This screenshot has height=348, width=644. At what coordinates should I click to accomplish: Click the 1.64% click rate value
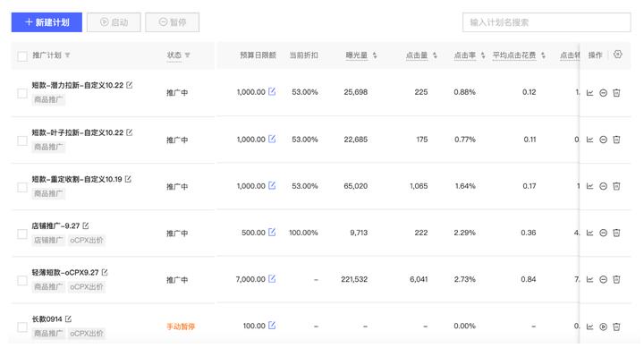tap(465, 186)
